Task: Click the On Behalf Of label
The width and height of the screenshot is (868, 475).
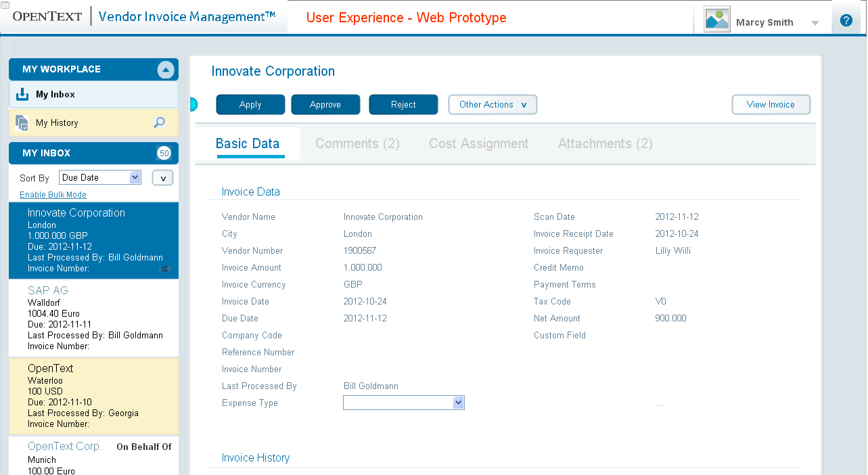Action: pos(144,447)
